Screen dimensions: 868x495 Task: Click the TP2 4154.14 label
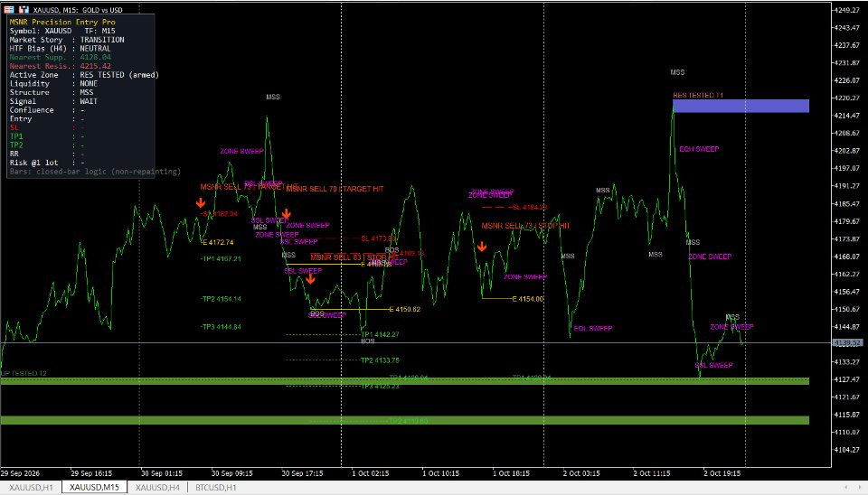[x=221, y=299]
